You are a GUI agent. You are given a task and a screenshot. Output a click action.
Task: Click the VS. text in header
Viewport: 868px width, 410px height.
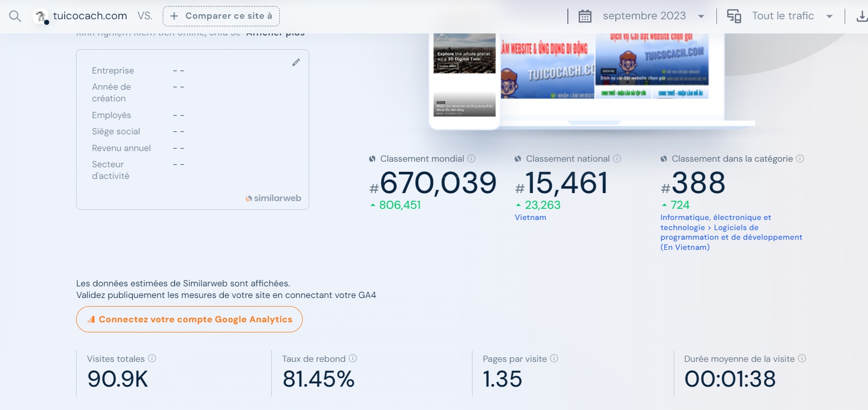point(145,16)
